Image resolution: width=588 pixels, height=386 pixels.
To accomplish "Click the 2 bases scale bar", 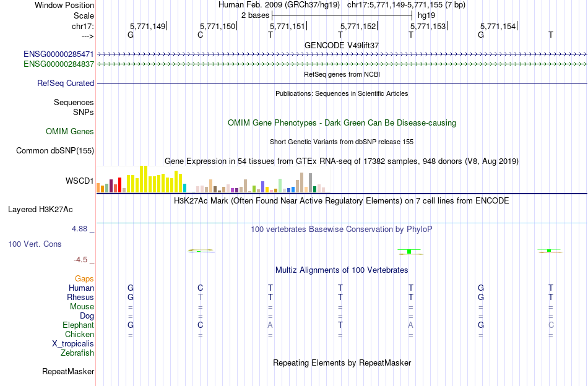I will (342, 15).
